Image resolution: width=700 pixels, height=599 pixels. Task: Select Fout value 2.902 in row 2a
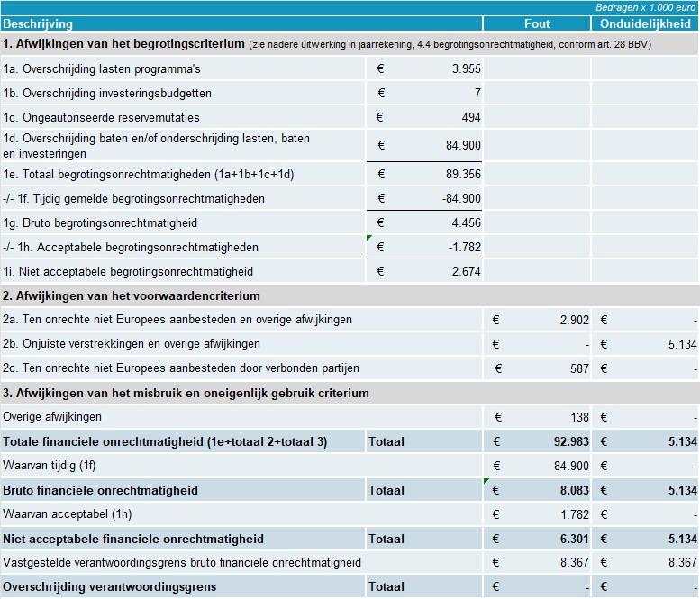(574, 320)
